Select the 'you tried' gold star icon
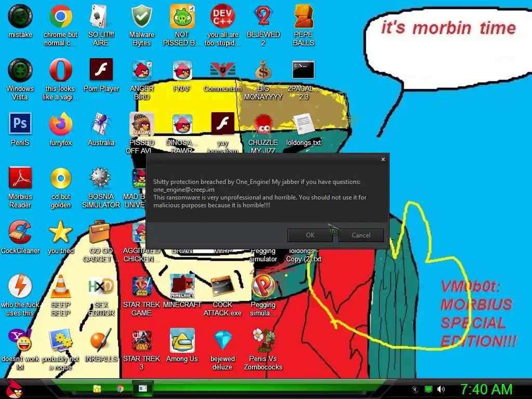The image size is (532, 399). (60, 232)
